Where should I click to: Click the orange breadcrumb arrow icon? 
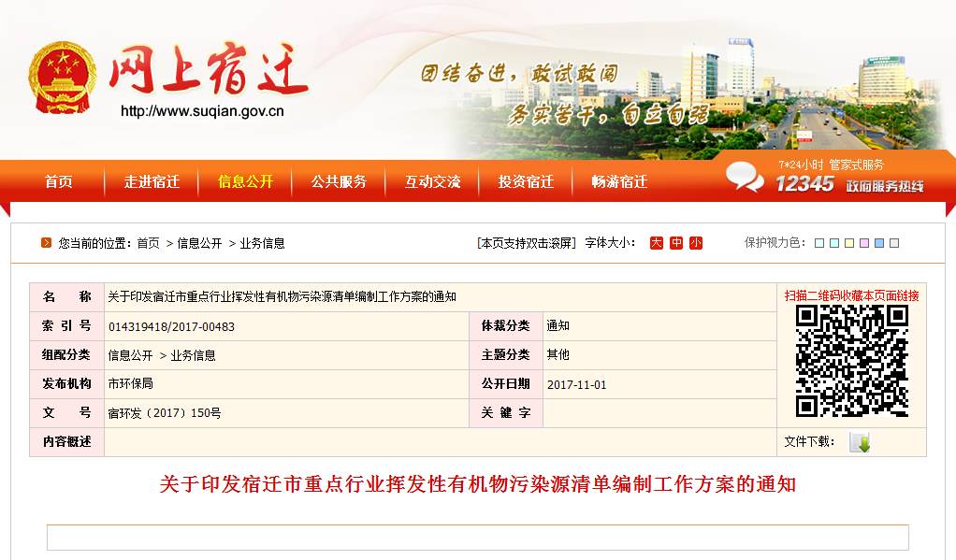[46, 243]
